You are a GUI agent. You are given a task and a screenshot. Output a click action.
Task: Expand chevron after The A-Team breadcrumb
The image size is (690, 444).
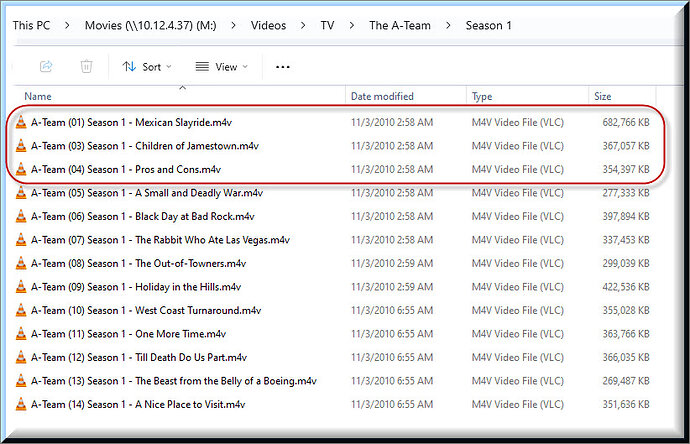click(x=448, y=26)
